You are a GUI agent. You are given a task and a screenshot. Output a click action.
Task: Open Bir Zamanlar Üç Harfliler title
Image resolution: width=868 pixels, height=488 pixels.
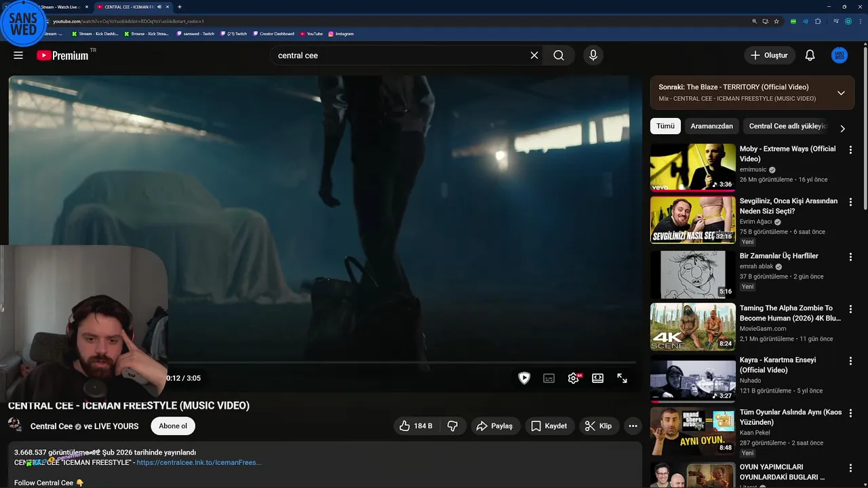[778, 256]
